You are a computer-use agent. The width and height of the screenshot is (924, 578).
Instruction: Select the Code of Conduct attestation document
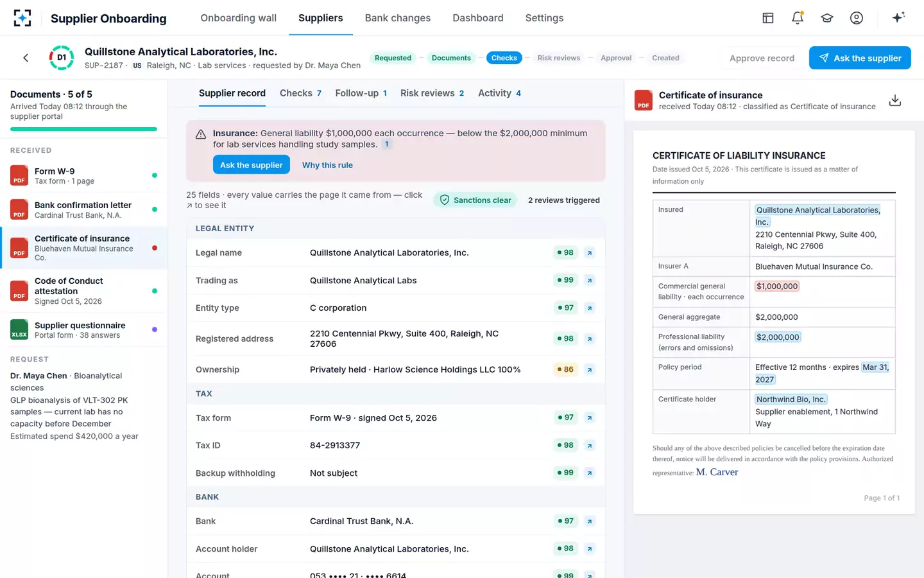[84, 291]
